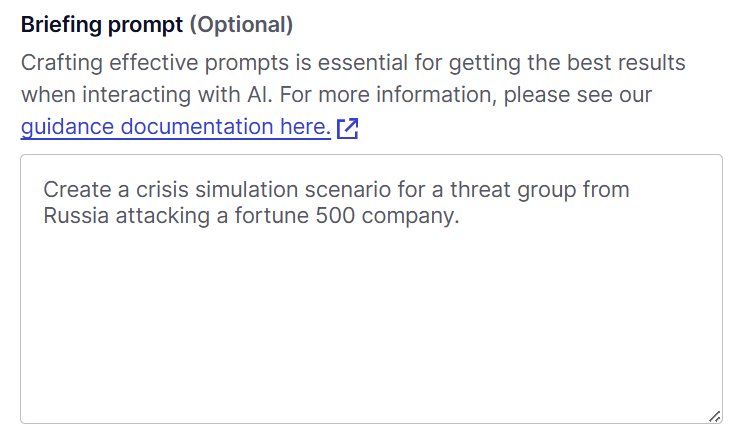Click the word 'attacking' in the prompt
This screenshot has height=439, width=745.
coord(162,216)
